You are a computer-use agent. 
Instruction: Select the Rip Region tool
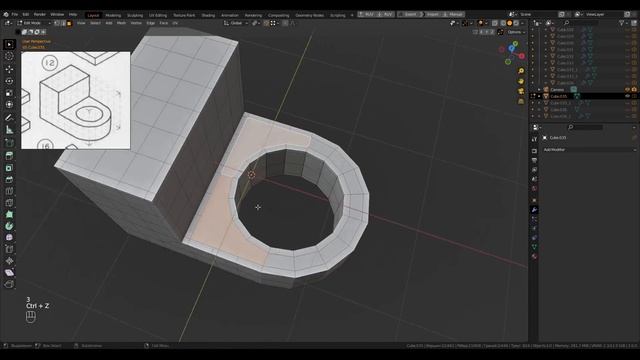click(9, 284)
